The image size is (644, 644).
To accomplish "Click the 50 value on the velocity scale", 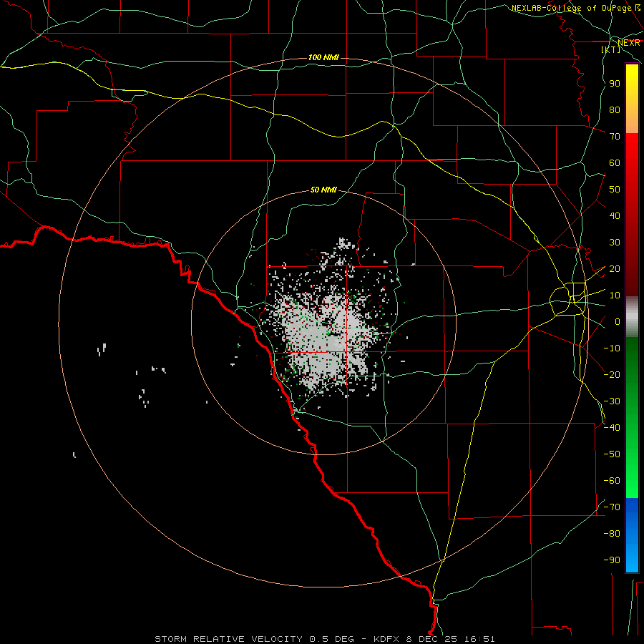I will point(615,190).
